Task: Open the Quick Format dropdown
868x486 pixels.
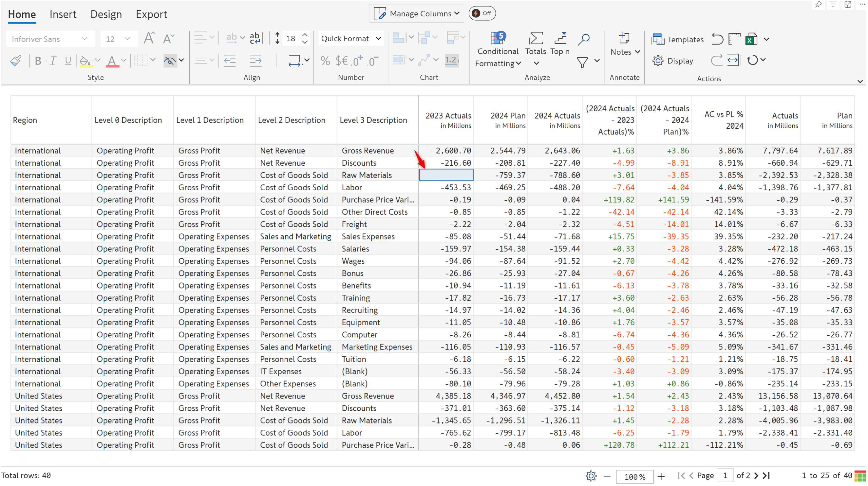Action: click(350, 39)
